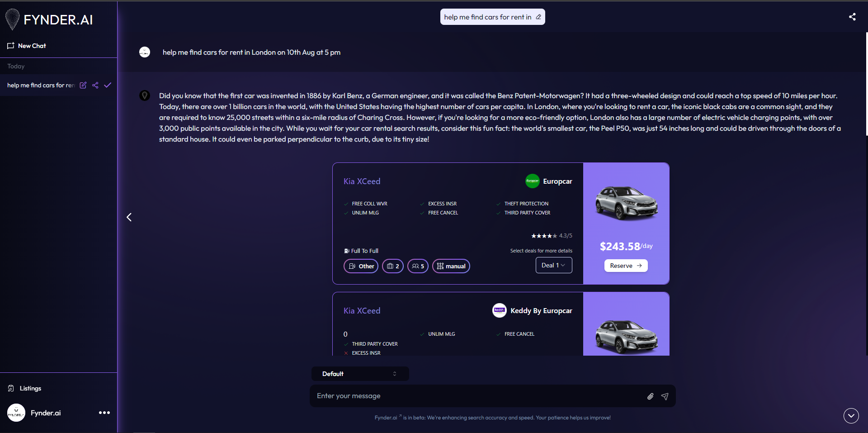The width and height of the screenshot is (868, 433).
Task: Start a New Chat
Action: point(27,46)
